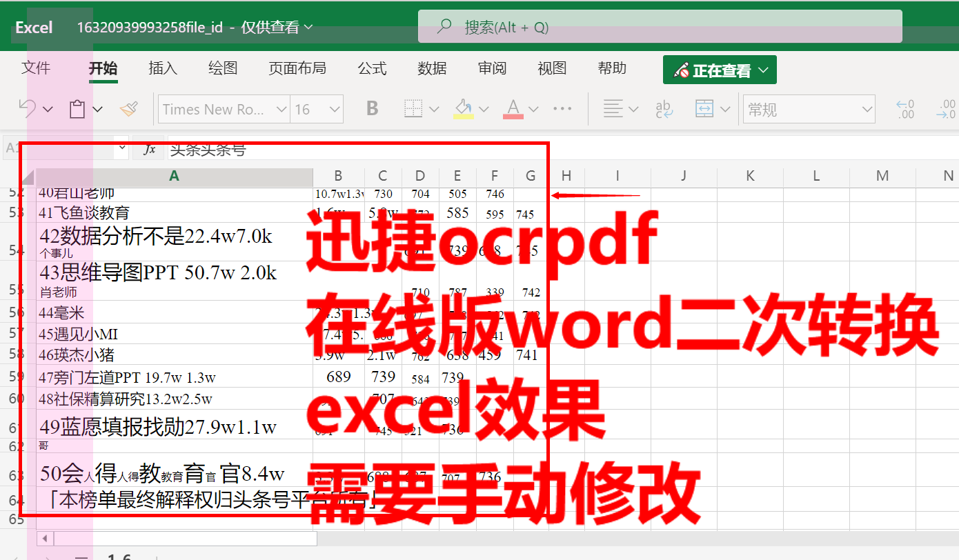Expand the Merge cells dropdown arrow
959x560 pixels.
[x=725, y=109]
